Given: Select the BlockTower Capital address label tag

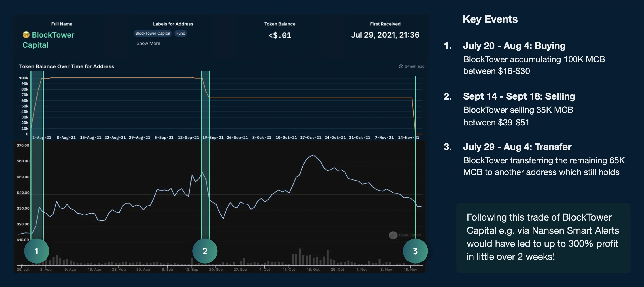Looking at the screenshot, I should (153, 33).
